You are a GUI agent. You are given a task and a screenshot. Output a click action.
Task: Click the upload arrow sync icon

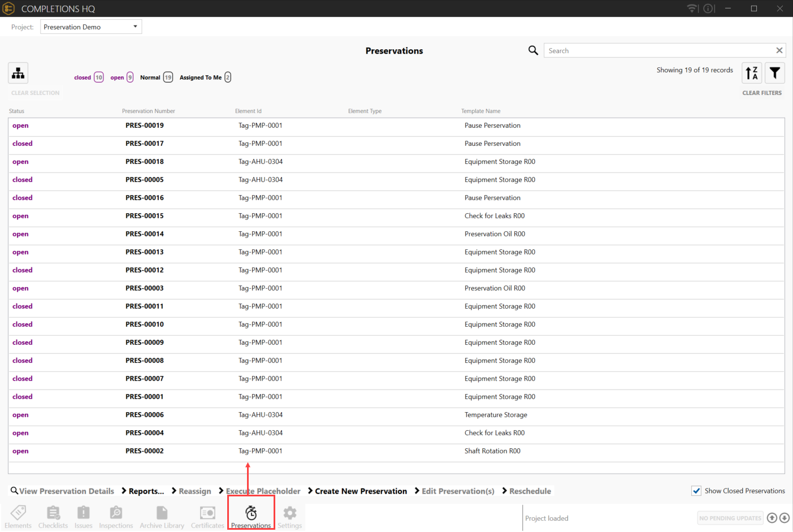pos(772,518)
